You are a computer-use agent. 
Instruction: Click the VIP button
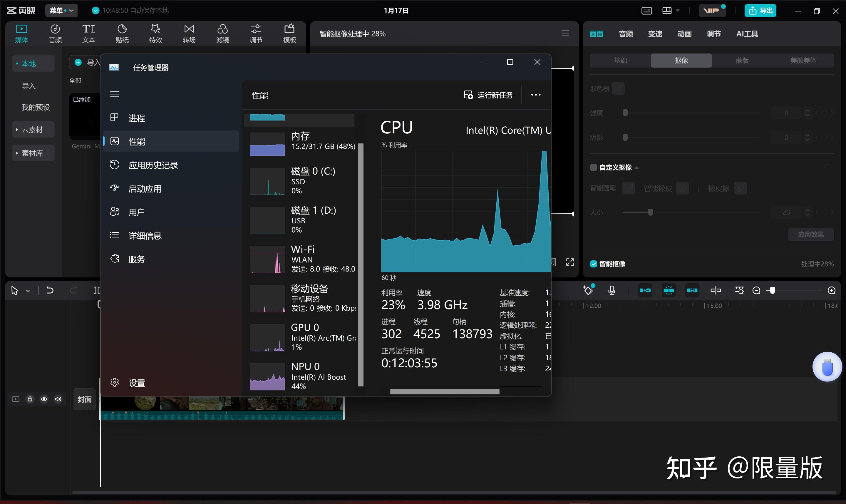(712, 11)
